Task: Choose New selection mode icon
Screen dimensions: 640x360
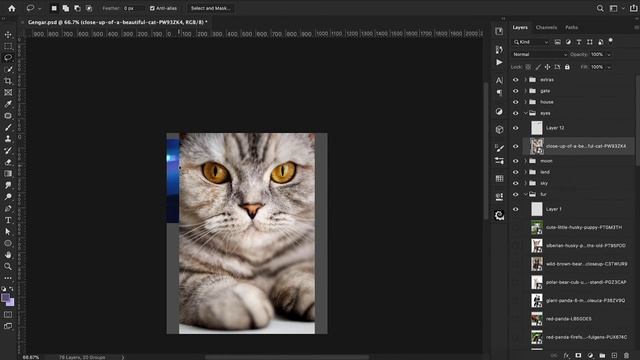Action: (x=53, y=8)
